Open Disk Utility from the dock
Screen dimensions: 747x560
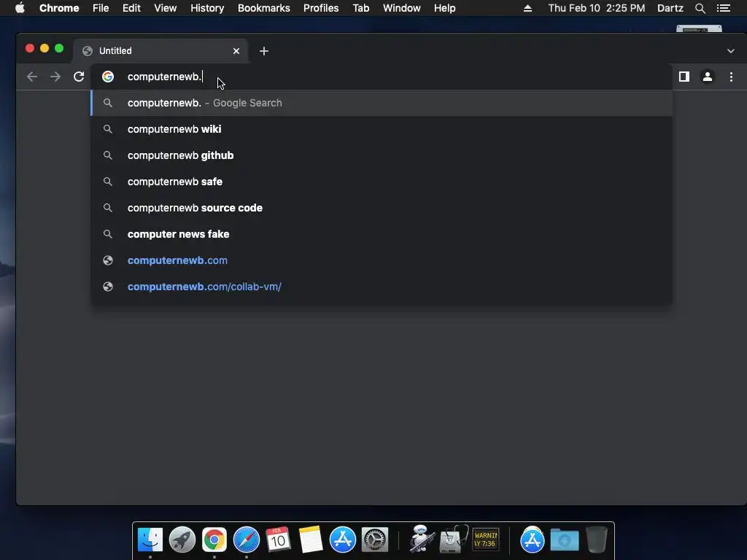coord(454,539)
